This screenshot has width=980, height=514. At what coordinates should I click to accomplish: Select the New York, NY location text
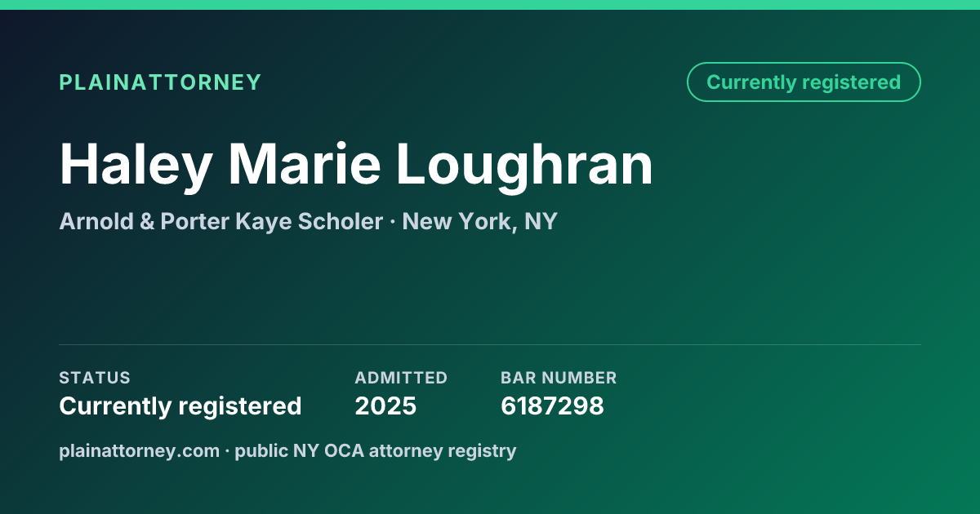(479, 222)
